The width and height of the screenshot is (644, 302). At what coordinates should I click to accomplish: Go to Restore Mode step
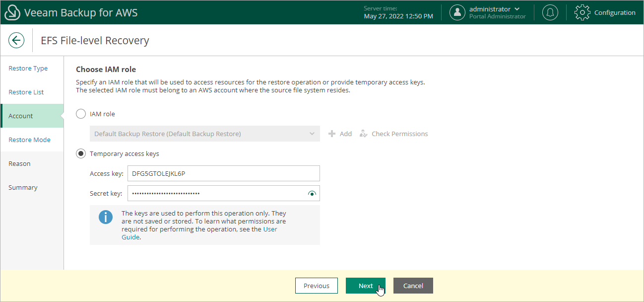click(x=30, y=140)
